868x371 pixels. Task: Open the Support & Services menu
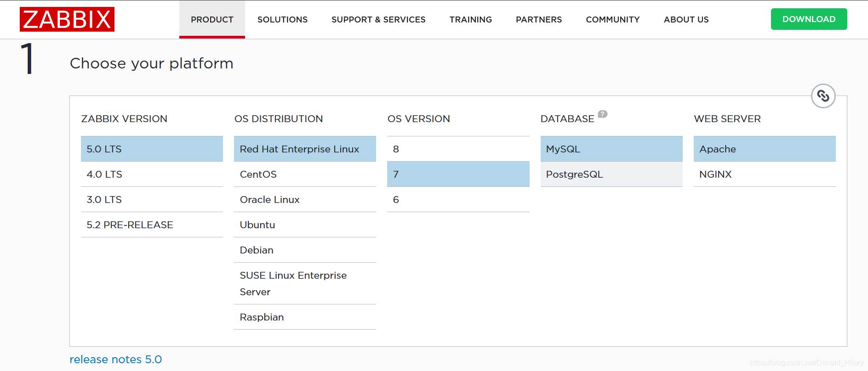pyautogui.click(x=378, y=19)
